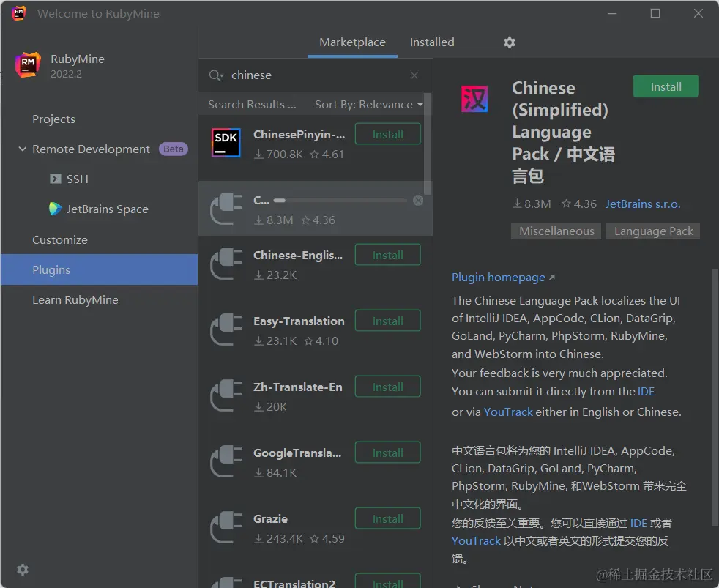
Task: Open the Plugin homepage link
Action: point(498,277)
